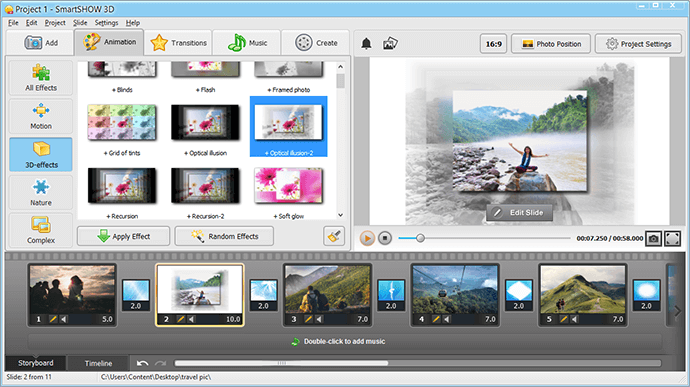Enter full screen preview mode

[672, 238]
